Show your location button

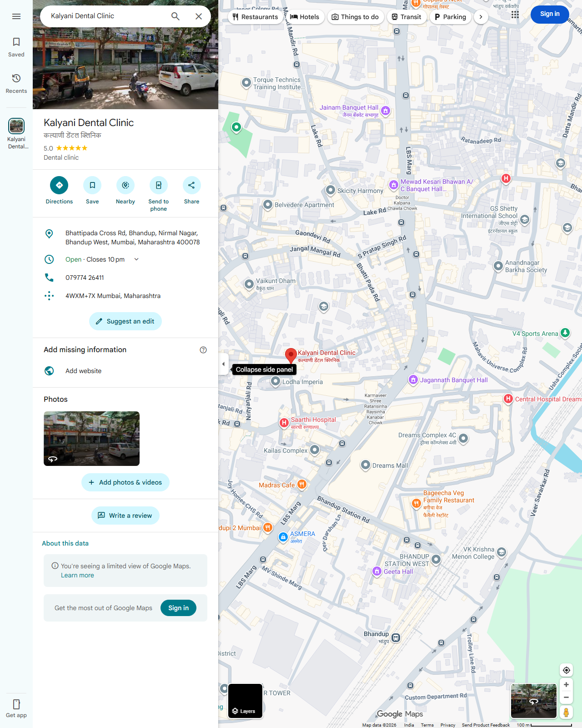tap(566, 670)
